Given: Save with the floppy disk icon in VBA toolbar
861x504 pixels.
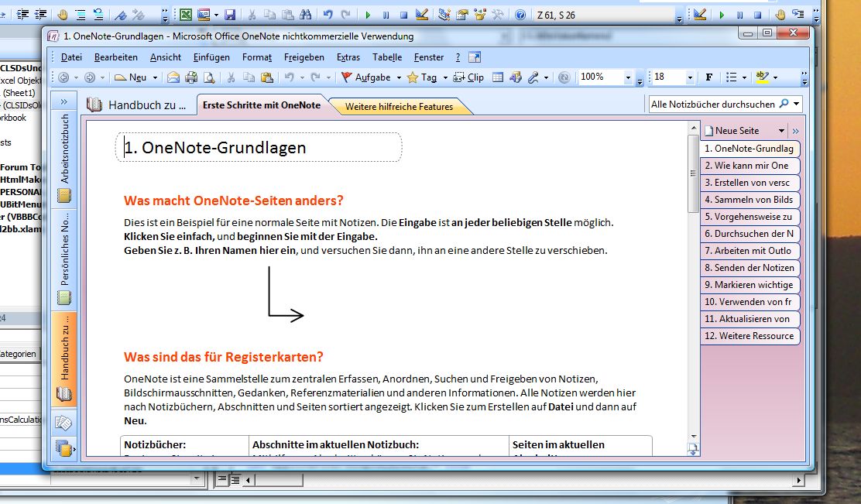Looking at the screenshot, I should 229,15.
